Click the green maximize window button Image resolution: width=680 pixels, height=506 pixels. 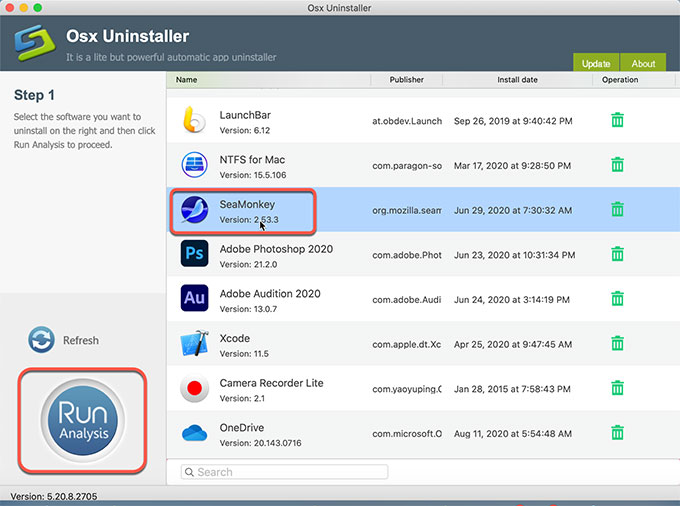coord(38,7)
